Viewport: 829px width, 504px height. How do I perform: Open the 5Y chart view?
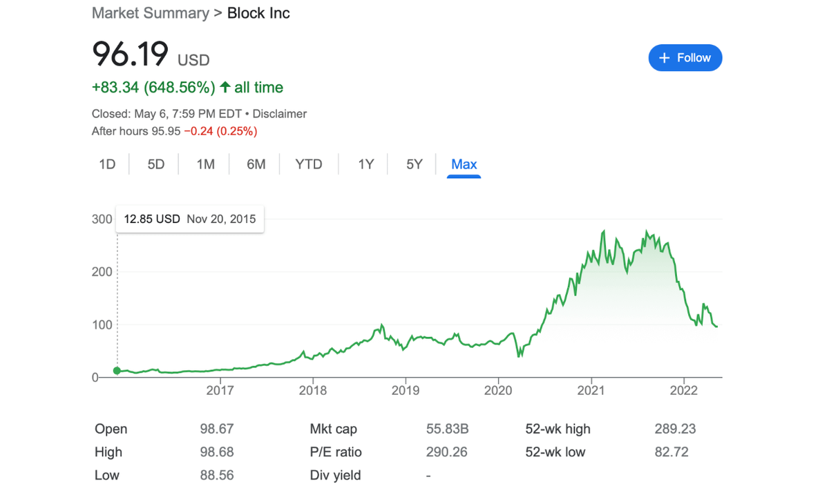[x=414, y=164]
